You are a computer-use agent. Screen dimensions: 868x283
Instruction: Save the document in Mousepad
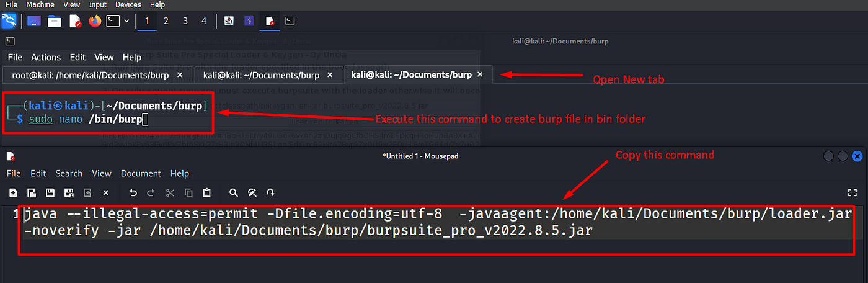(x=50, y=192)
